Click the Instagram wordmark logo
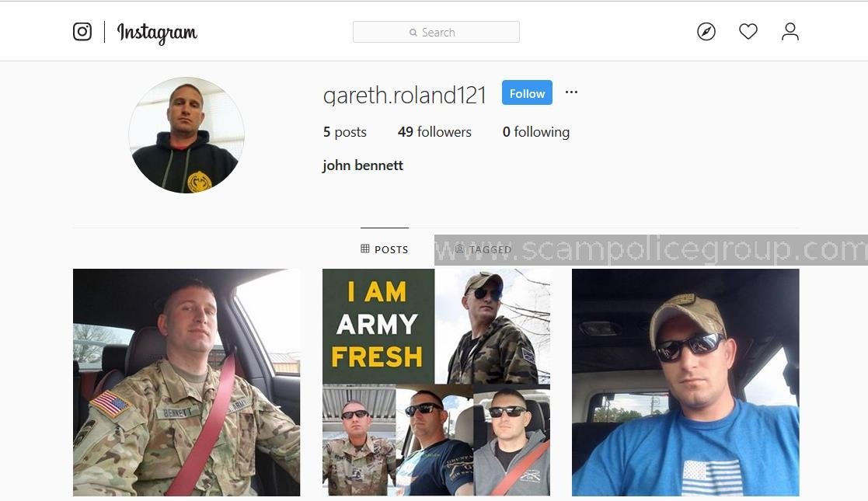The image size is (868, 501). pos(157,33)
